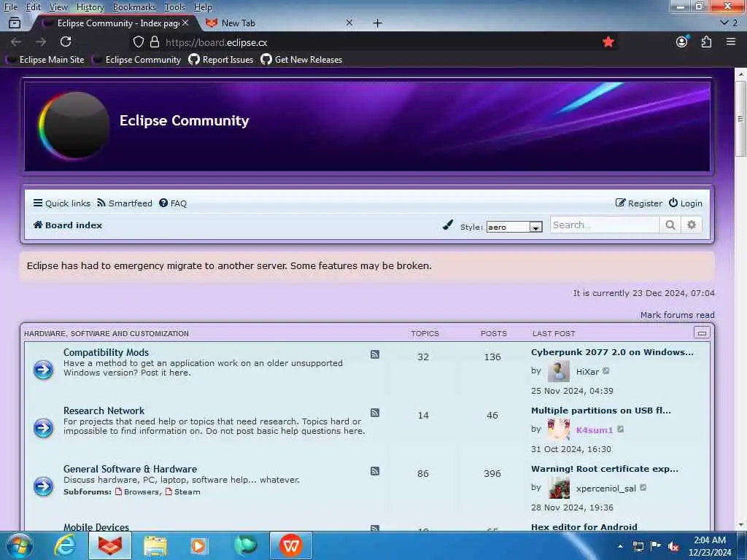Open the Tools menu
The image size is (747, 560).
pyautogui.click(x=174, y=7)
